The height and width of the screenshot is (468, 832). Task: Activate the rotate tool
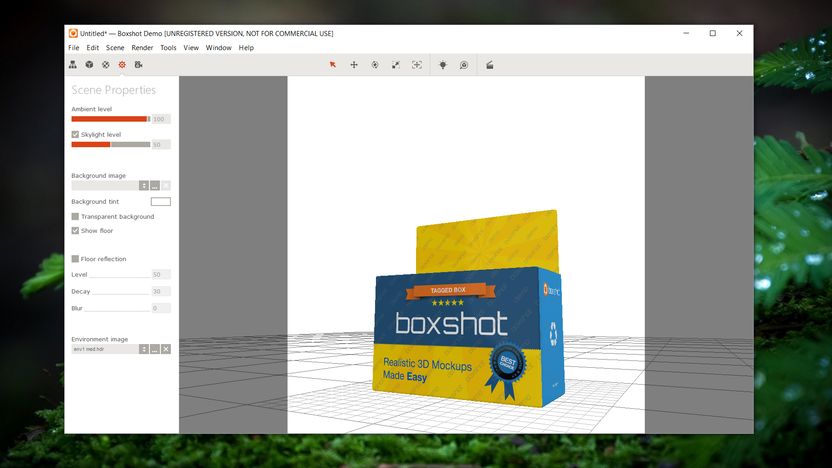click(x=375, y=65)
